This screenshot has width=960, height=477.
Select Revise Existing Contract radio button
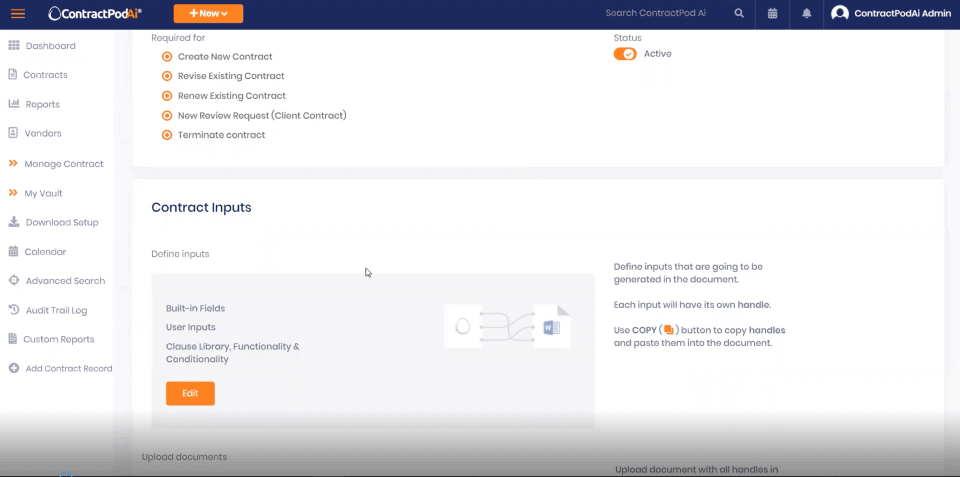pyautogui.click(x=167, y=77)
